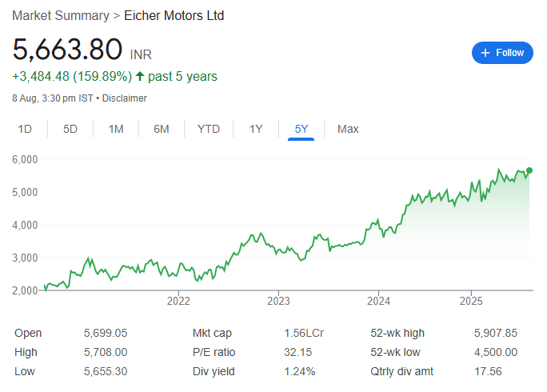
Task: Click the 52-wk low label
Action: 395,352
